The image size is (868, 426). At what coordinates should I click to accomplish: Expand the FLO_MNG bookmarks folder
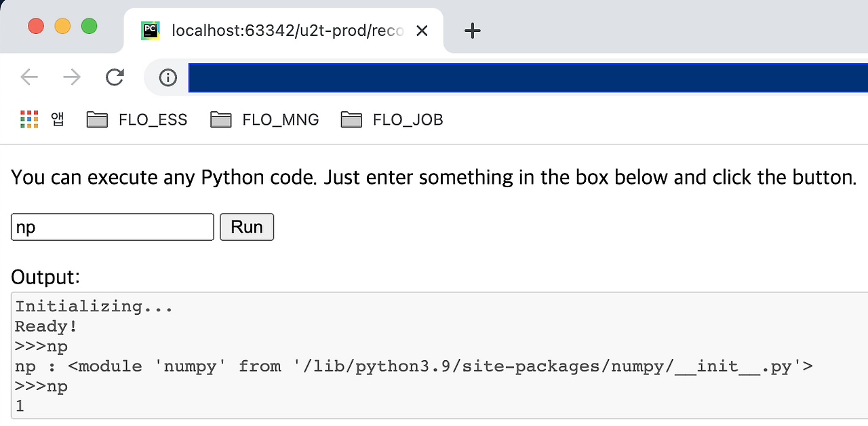tap(280, 119)
